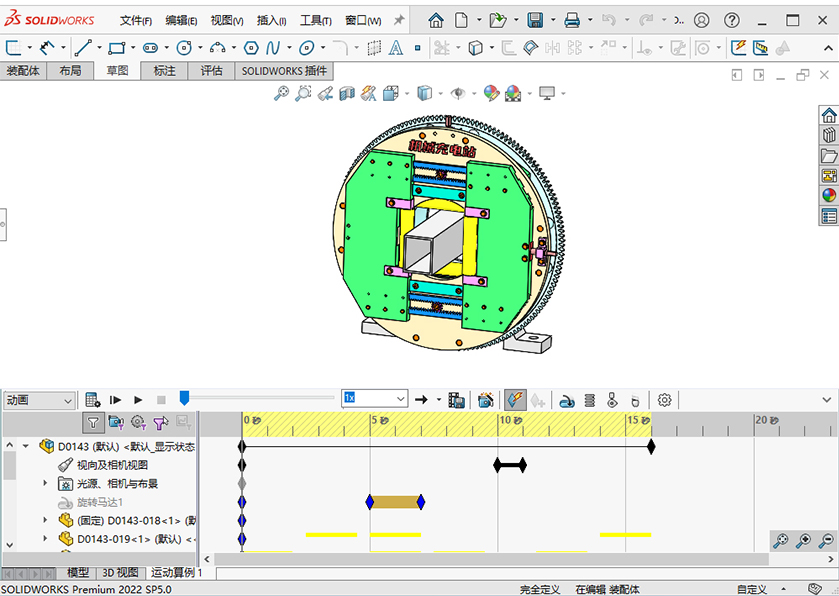The width and height of the screenshot is (839, 596).
Task: Open Motion Study Properties gear
Action: (x=665, y=400)
